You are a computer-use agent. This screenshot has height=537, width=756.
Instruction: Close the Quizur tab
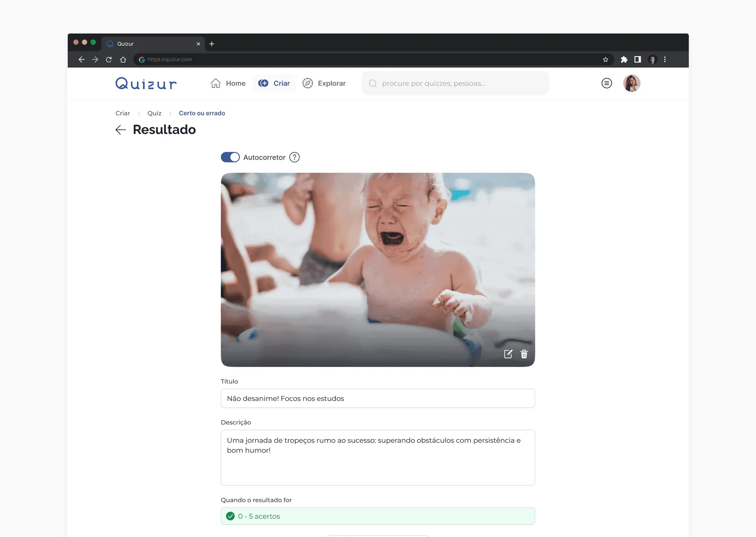[198, 44]
